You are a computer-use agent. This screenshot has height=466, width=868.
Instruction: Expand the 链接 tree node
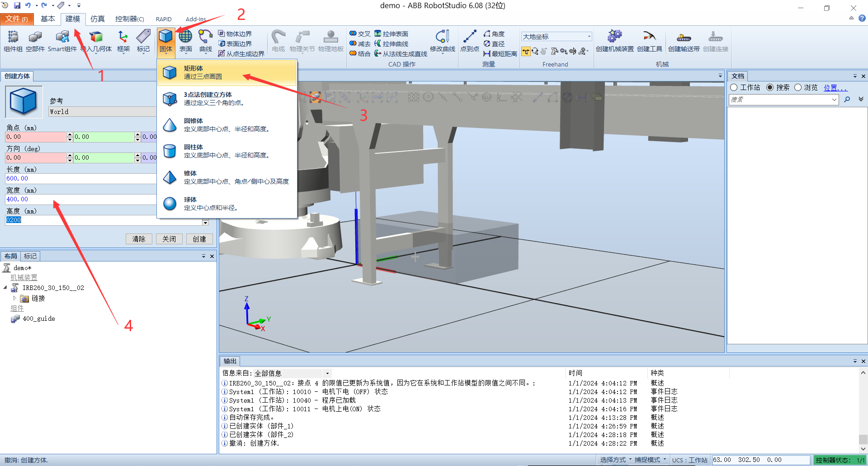coord(14,298)
